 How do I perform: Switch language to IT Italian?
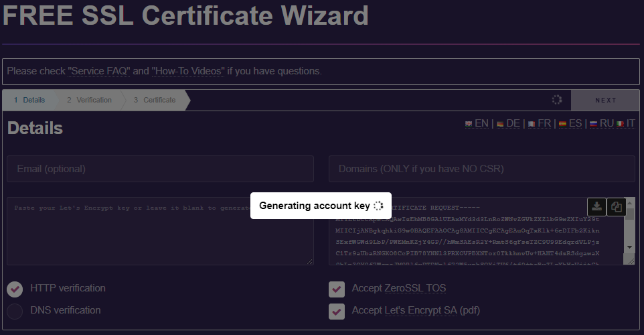[x=627, y=123]
